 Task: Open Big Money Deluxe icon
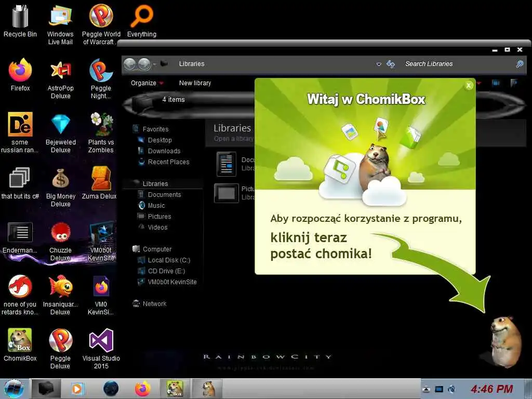click(x=60, y=187)
